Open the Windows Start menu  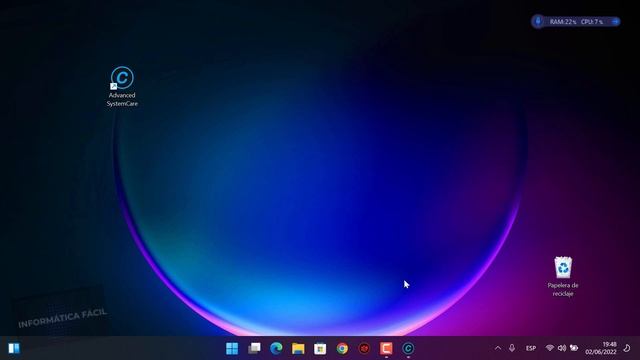232,348
